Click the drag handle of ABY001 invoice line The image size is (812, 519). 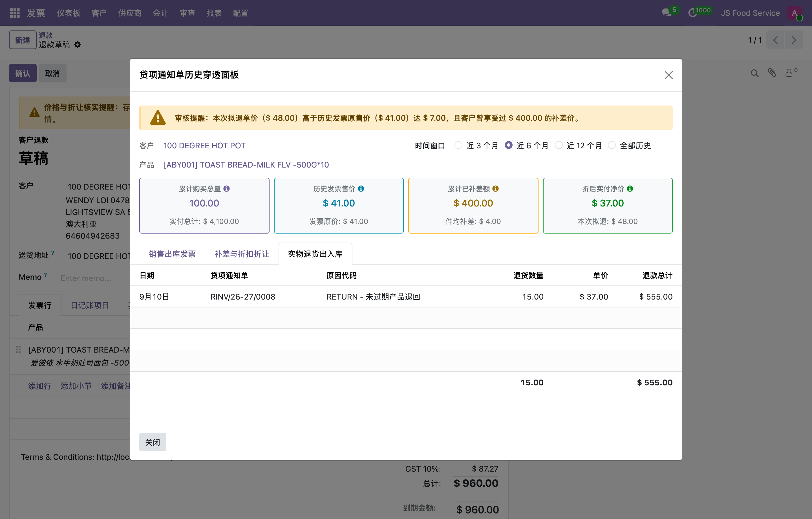pos(18,349)
